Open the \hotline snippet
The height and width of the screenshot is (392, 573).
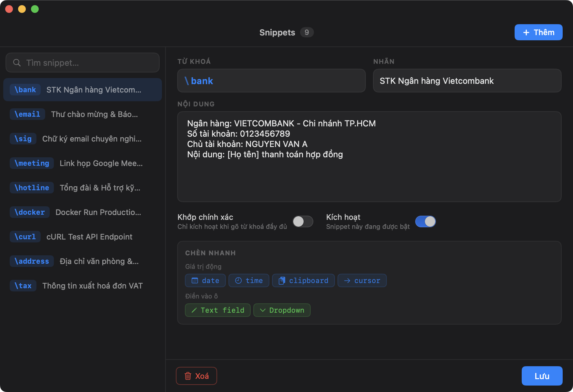pos(83,188)
